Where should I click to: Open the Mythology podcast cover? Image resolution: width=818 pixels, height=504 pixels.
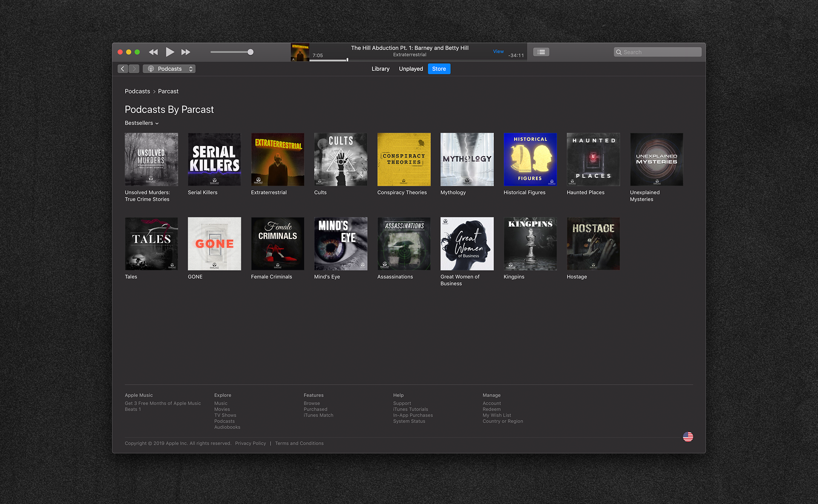point(467,159)
